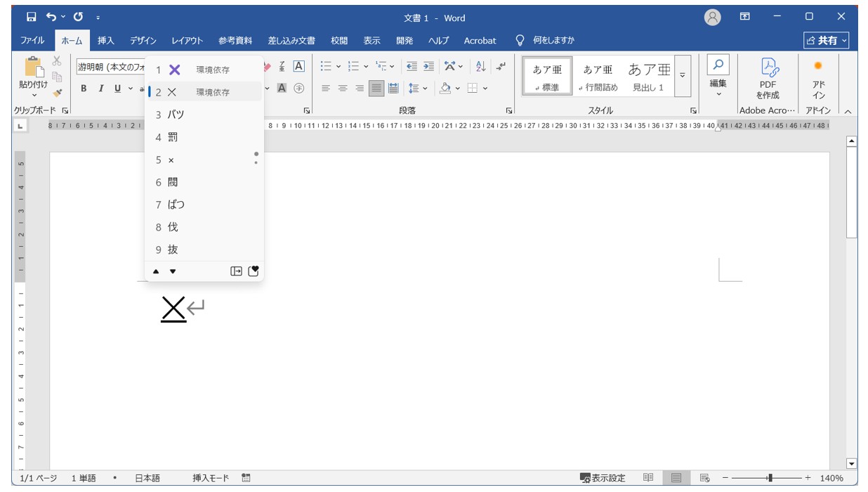The image size is (868, 492).
Task: Open the 編集 search menu
Action: 718,77
